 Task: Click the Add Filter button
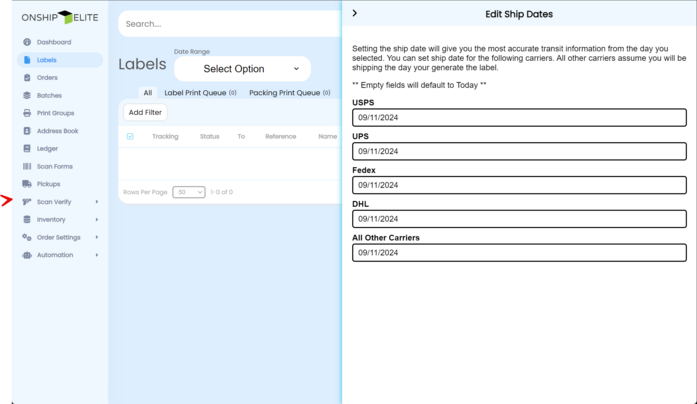point(145,113)
